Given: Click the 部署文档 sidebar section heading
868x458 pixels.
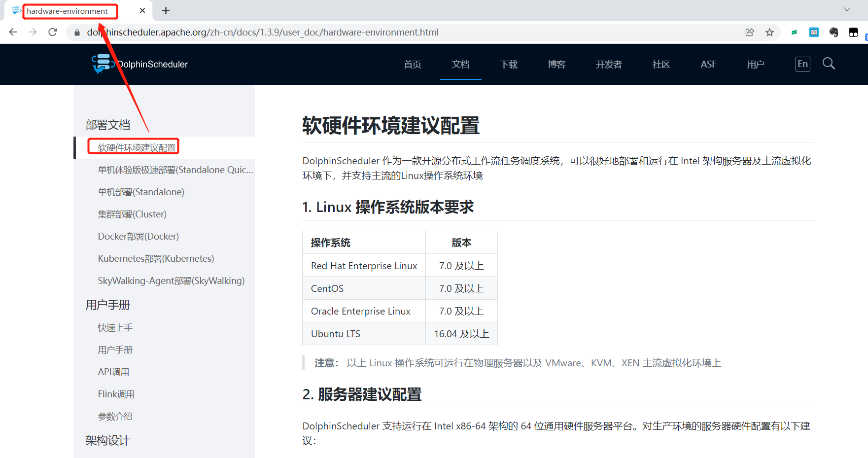Looking at the screenshot, I should [x=108, y=125].
